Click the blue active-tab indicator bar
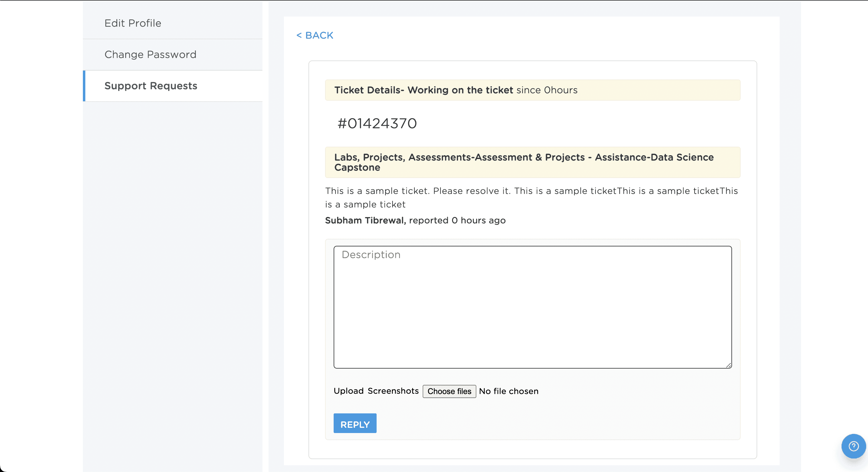This screenshot has height=472, width=868. [x=84, y=86]
